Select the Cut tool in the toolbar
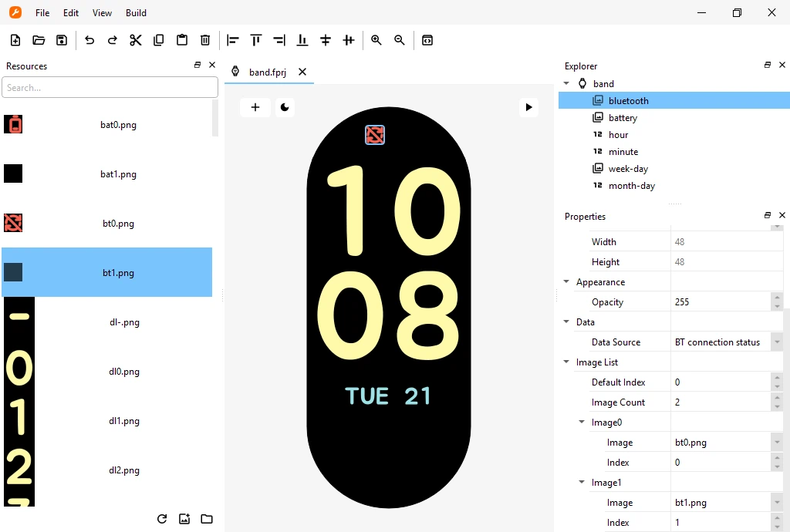This screenshot has width=790, height=532. tap(136, 40)
